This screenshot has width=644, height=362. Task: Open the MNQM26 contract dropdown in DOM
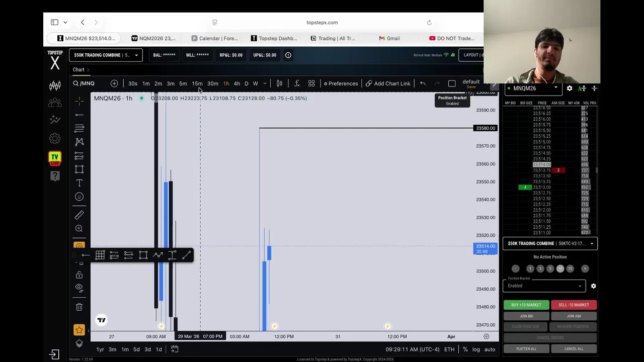pyautogui.click(x=534, y=88)
